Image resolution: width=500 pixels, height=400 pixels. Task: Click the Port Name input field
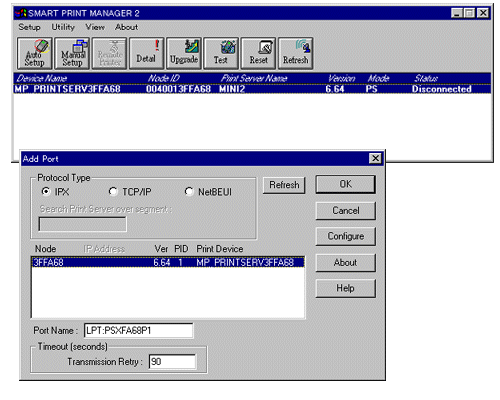tap(138, 330)
